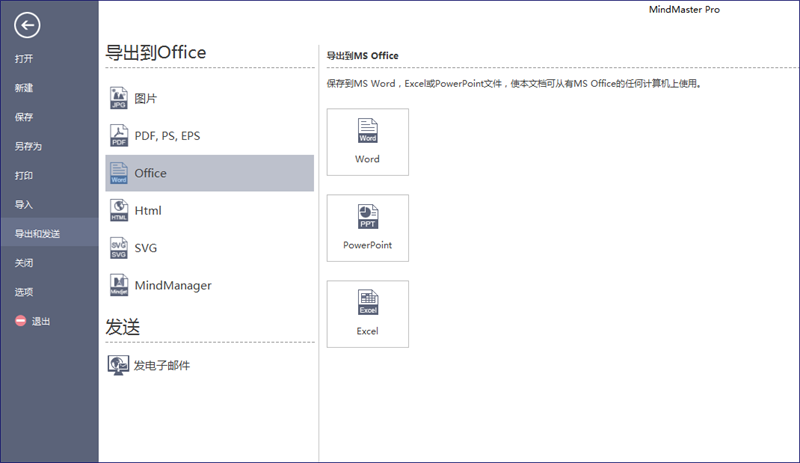Open the 打开 menu item

[x=24, y=59]
